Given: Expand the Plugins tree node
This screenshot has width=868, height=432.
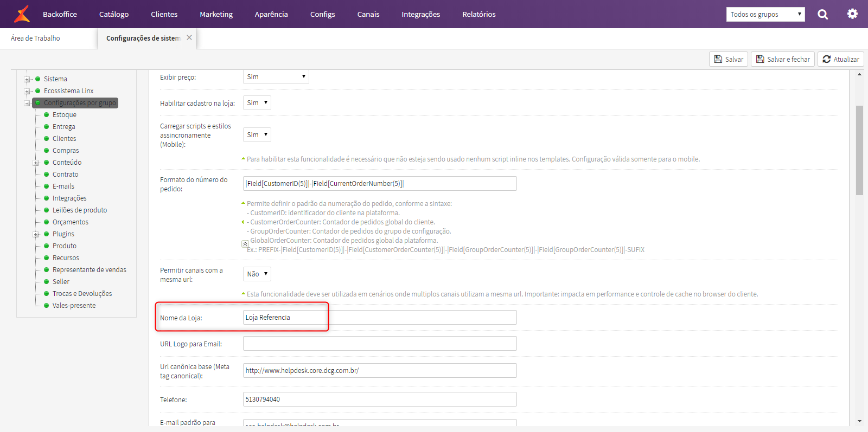Looking at the screenshot, I should 36,234.
